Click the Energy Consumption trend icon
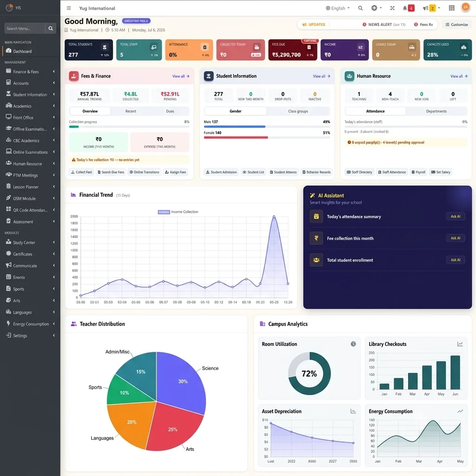This screenshot has height=476, width=476. click(460, 411)
